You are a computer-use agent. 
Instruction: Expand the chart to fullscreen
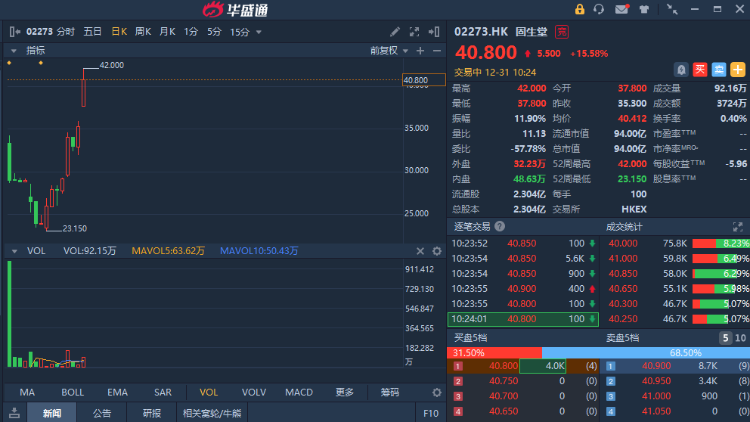(x=414, y=32)
